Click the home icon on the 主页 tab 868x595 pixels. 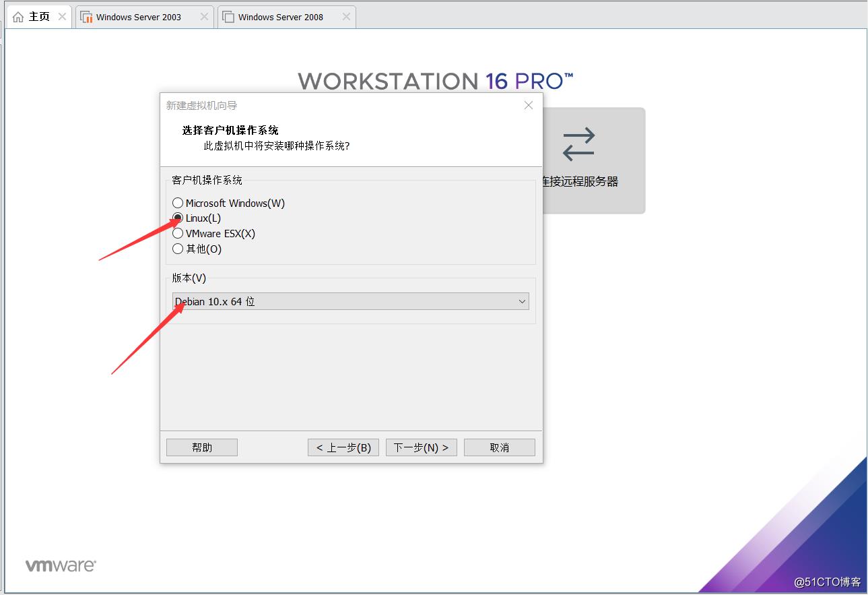click(x=18, y=17)
